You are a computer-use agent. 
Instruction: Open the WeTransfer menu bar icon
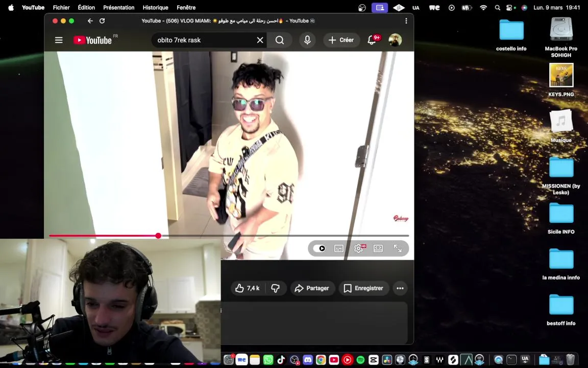(434, 8)
